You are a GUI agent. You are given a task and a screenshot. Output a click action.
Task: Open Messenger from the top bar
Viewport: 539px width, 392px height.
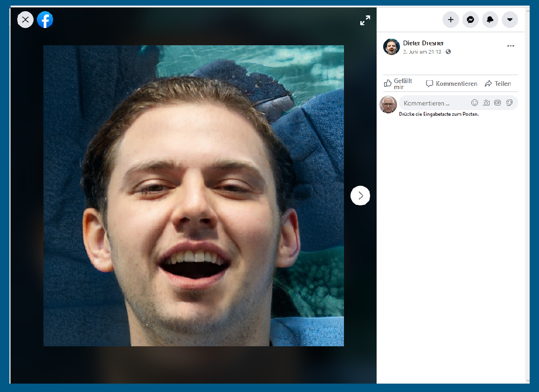pos(470,20)
